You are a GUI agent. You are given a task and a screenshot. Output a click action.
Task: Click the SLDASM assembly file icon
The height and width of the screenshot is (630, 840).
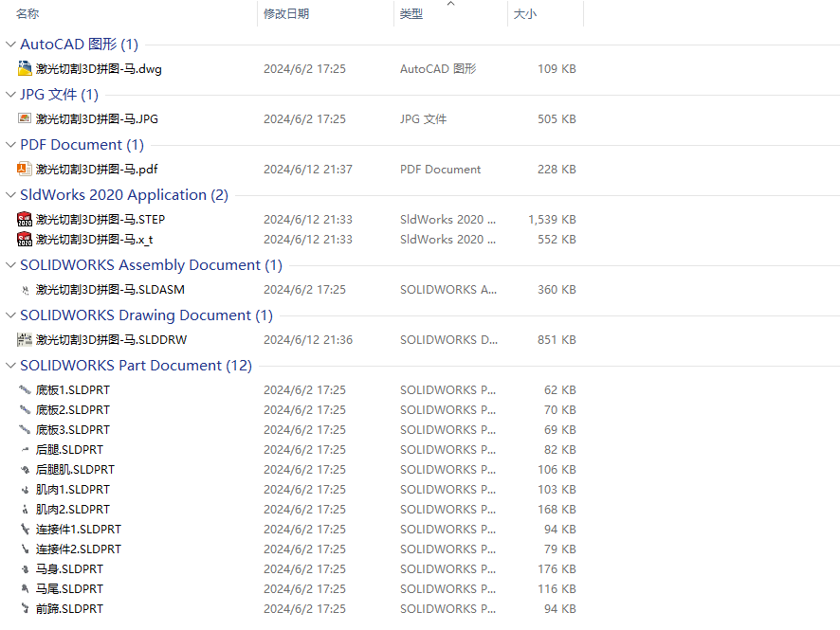click(25, 289)
